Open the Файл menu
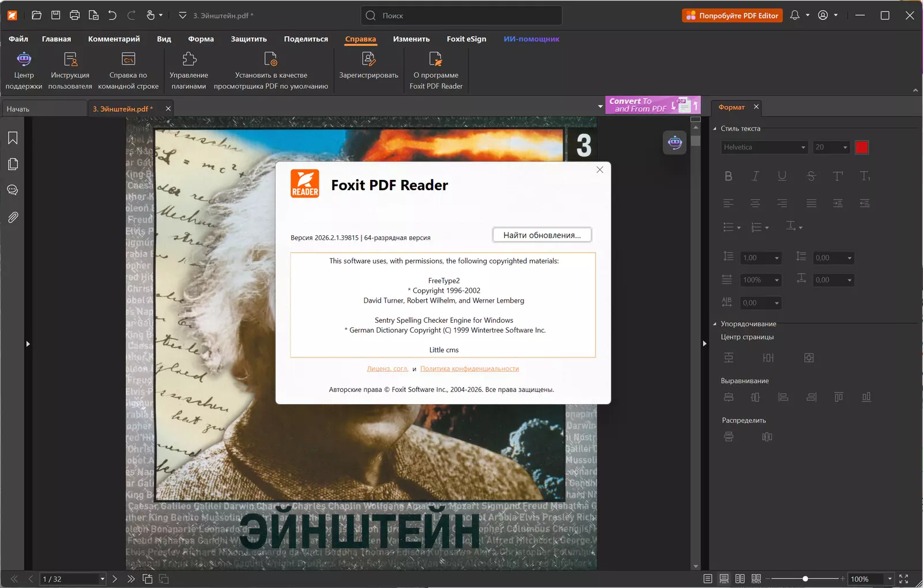The image size is (923, 588). (18, 39)
